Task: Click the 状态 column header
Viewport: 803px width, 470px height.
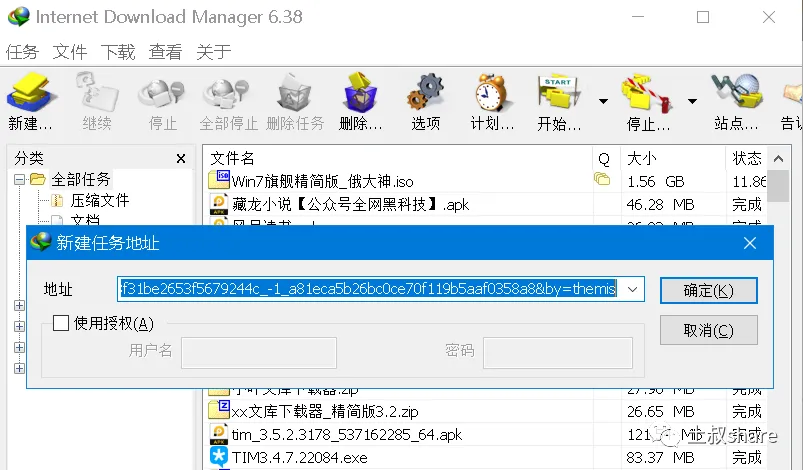Action: 746,158
